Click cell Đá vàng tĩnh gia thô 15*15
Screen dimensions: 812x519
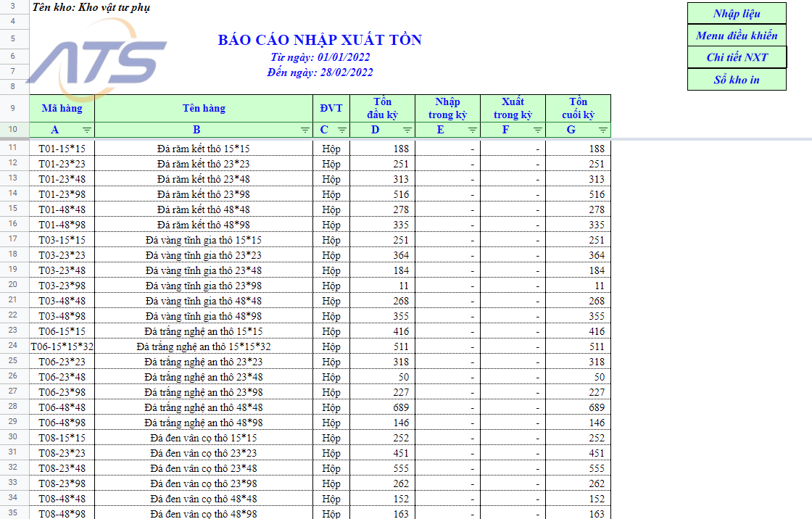[204, 240]
